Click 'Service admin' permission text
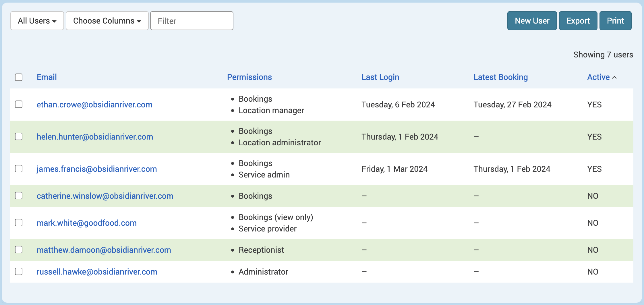 coord(264,175)
